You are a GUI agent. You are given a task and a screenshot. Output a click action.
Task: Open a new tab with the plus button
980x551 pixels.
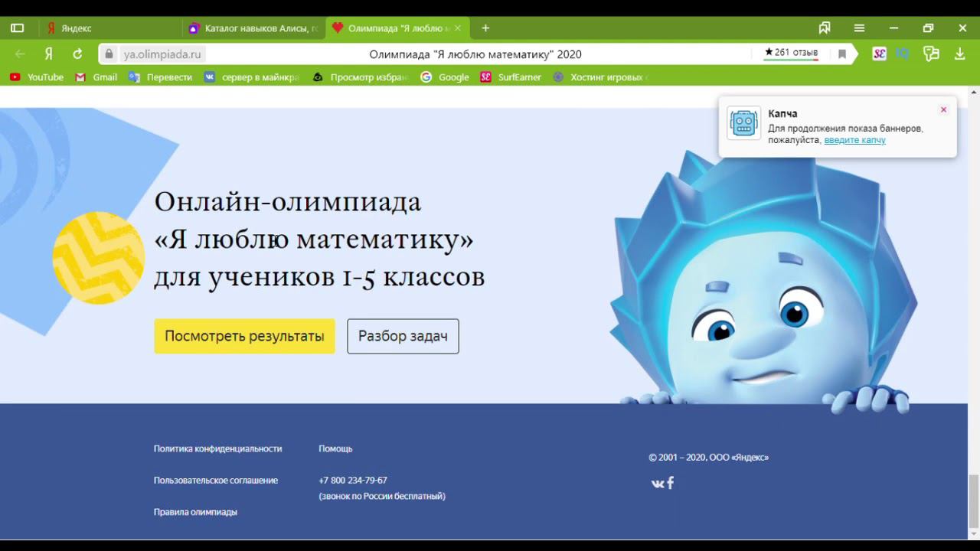[485, 28]
